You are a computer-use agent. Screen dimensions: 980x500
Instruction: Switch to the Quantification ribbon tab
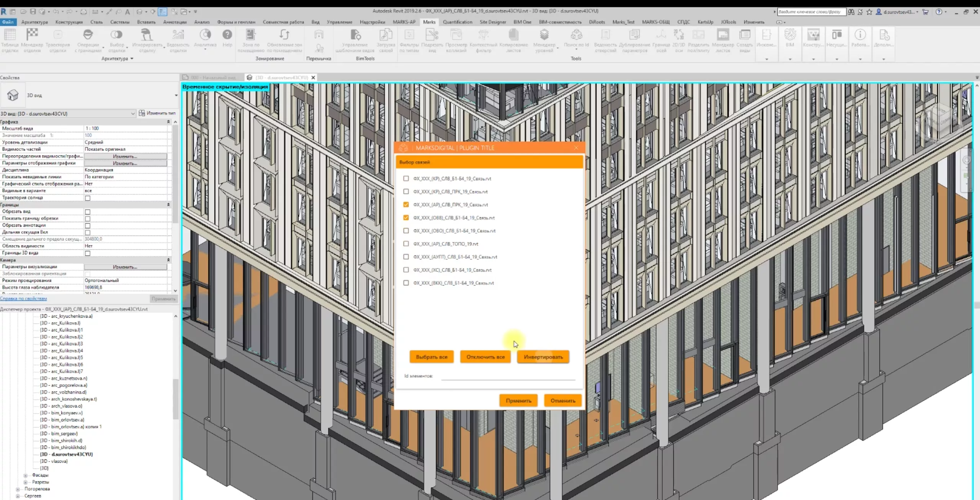pyautogui.click(x=457, y=22)
